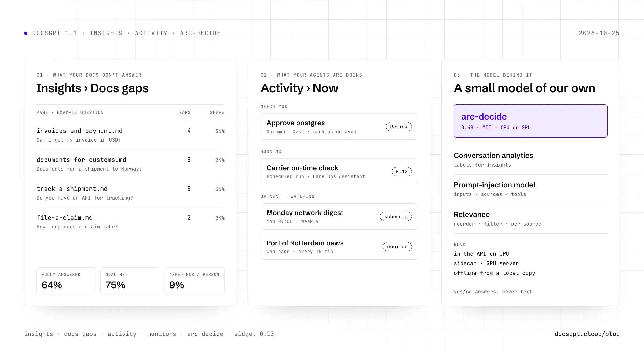This screenshot has height=362, width=644.
Task: Click the Activity › Now heading
Action: (x=299, y=88)
